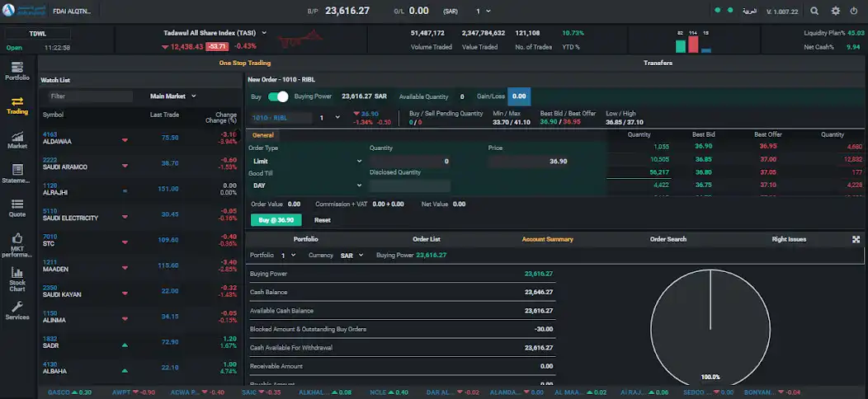Open the header portfolio number dropdown
The width and height of the screenshot is (868, 399).
click(x=483, y=11)
